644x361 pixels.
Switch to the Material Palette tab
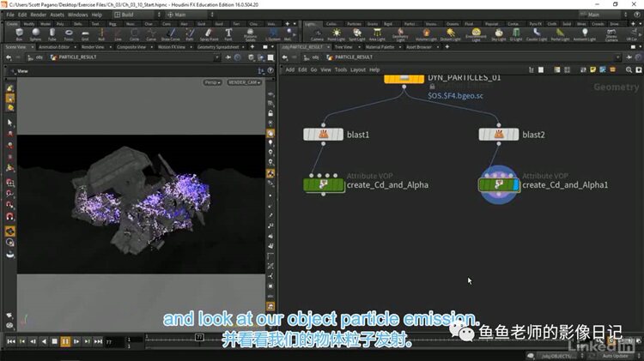(x=380, y=47)
